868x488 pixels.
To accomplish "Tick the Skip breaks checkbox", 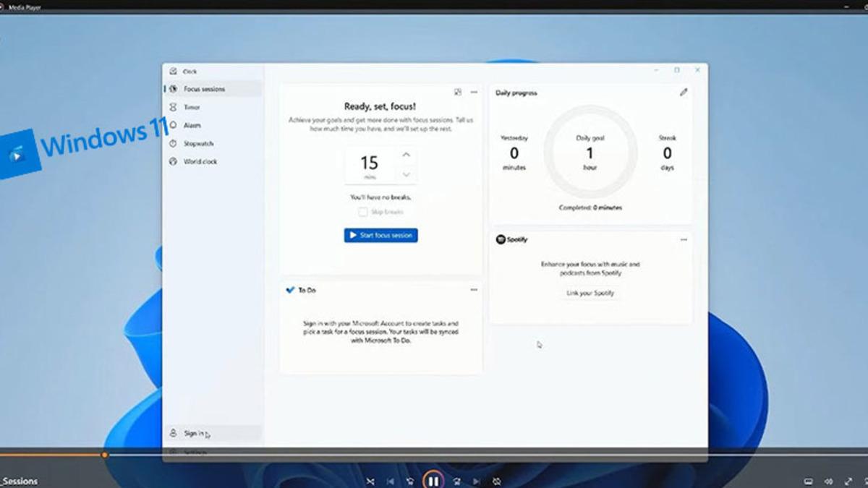I will tap(363, 212).
